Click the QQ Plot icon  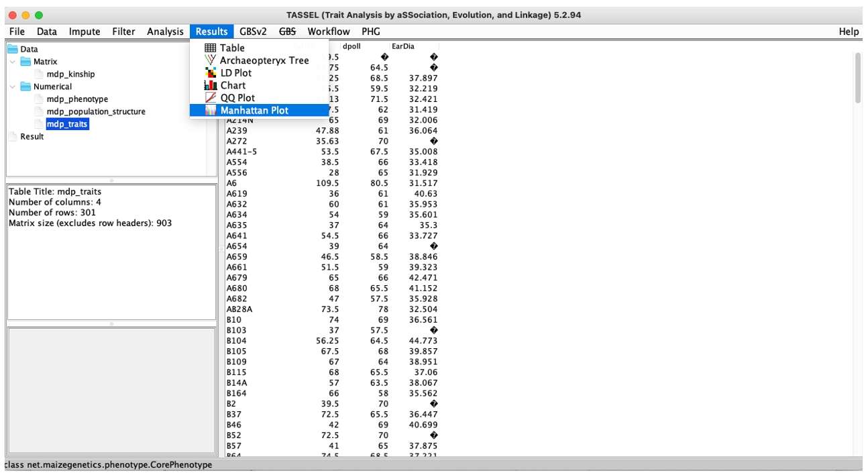(210, 98)
